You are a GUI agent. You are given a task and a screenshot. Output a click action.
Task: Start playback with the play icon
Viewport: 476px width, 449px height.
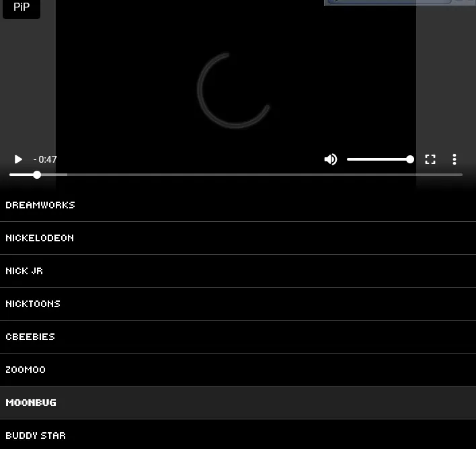(x=18, y=159)
